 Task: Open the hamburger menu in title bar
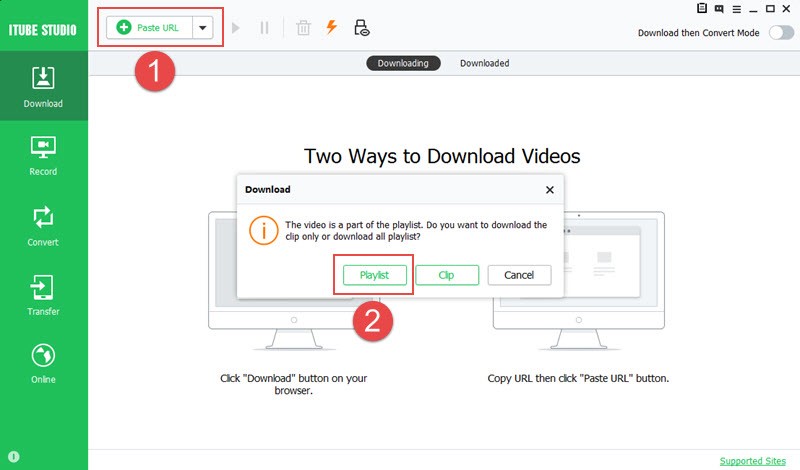pos(737,8)
